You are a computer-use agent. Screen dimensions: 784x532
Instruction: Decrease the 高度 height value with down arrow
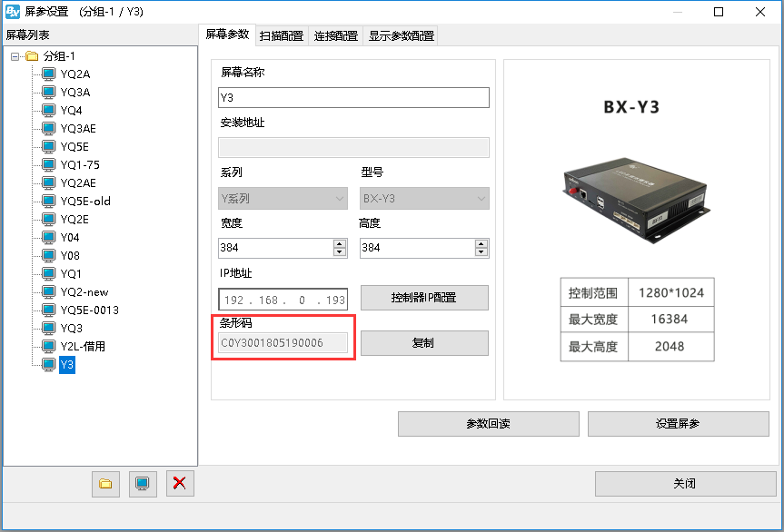(482, 252)
